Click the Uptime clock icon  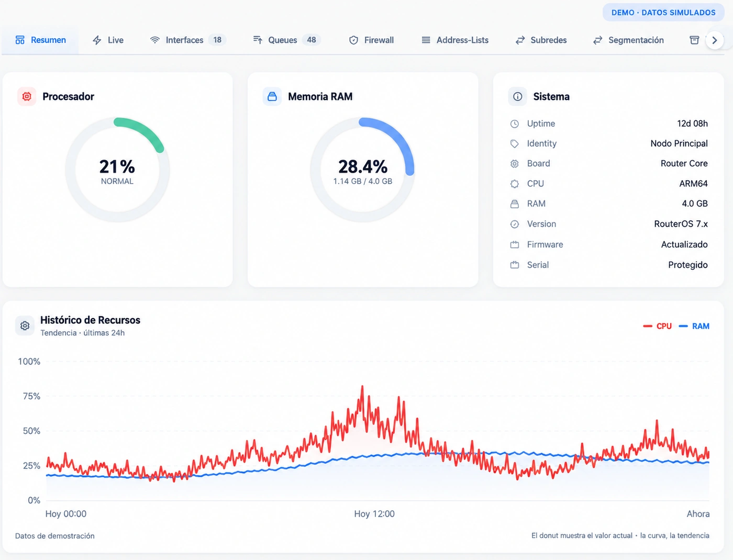point(515,124)
